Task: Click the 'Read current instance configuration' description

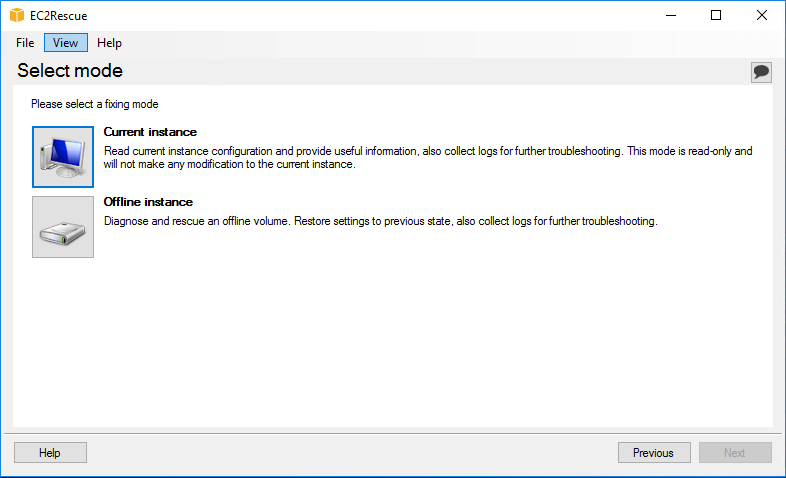Action: (428, 157)
